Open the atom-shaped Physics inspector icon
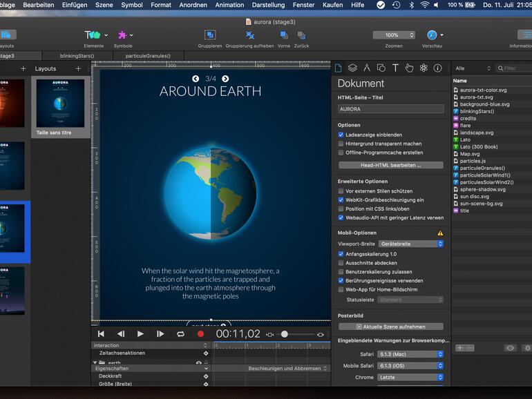This screenshot has height=399, width=532. click(x=424, y=68)
